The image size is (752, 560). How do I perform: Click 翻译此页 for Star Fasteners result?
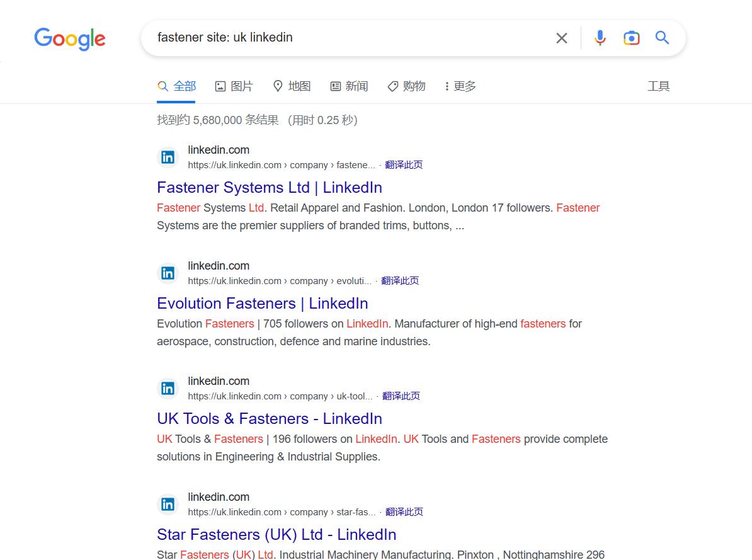tap(404, 512)
